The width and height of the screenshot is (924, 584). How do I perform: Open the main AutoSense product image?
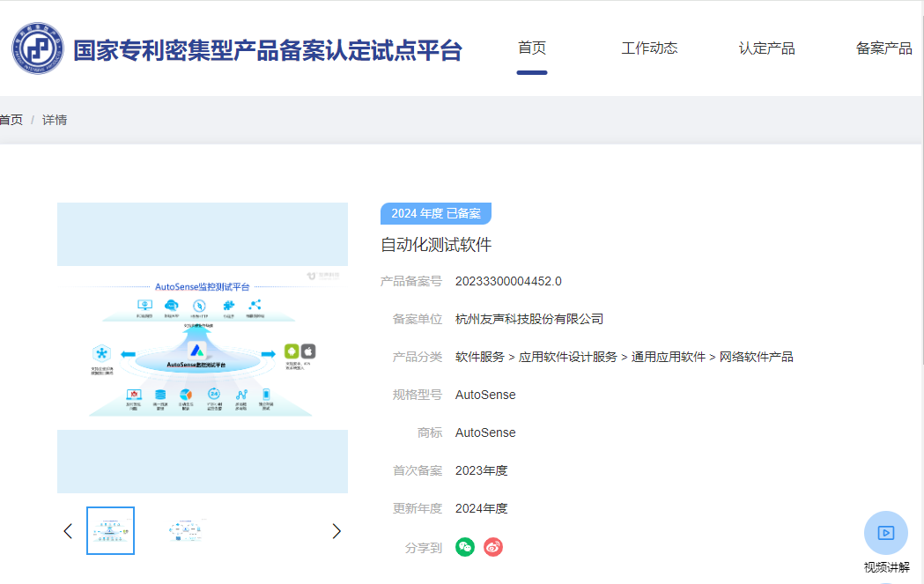tap(203, 348)
